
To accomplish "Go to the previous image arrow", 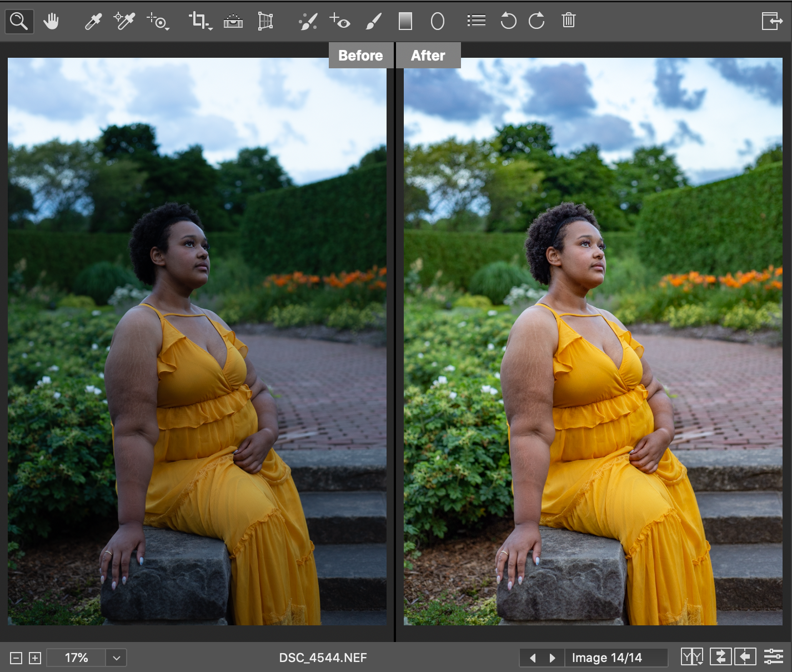I will pos(533,658).
